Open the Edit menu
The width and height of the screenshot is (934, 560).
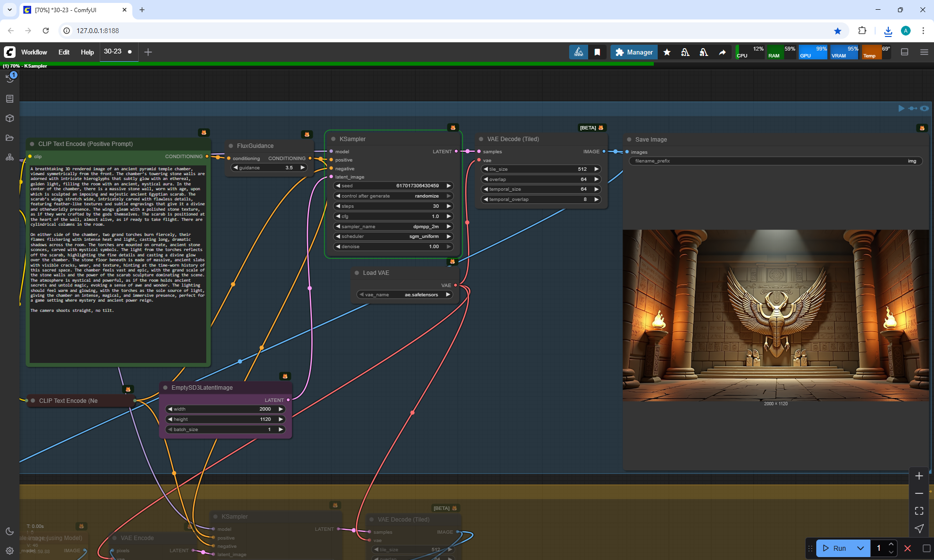click(64, 52)
